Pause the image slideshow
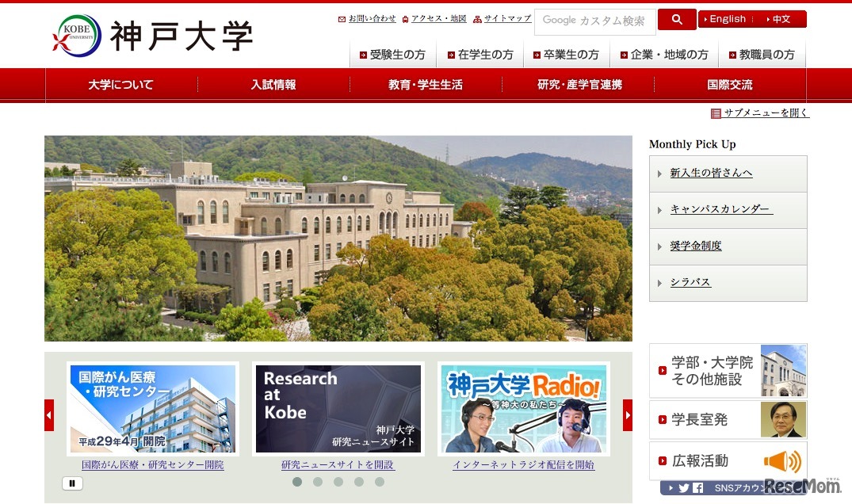 tap(72, 483)
